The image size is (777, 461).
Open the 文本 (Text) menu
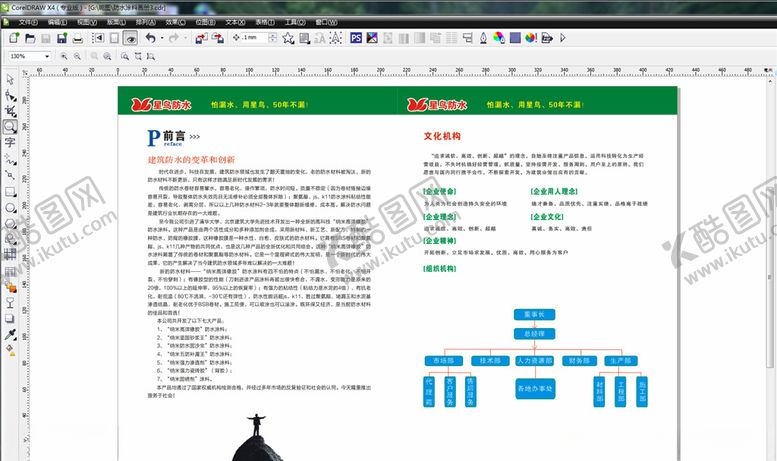pyautogui.click(x=234, y=21)
